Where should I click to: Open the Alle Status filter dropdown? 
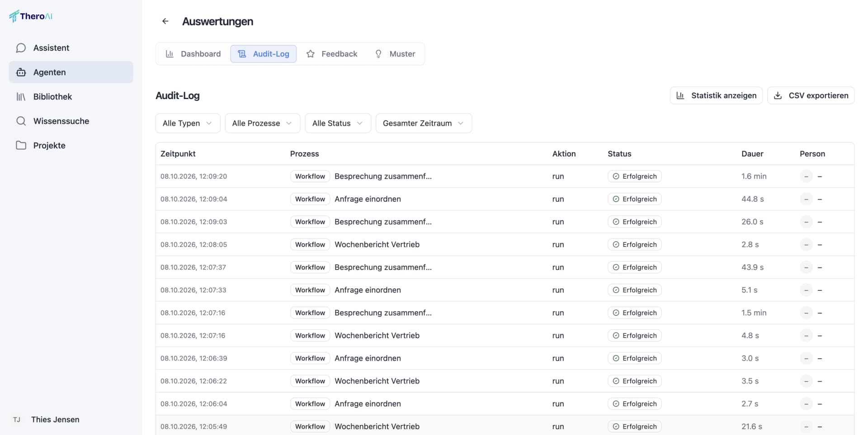(x=338, y=123)
